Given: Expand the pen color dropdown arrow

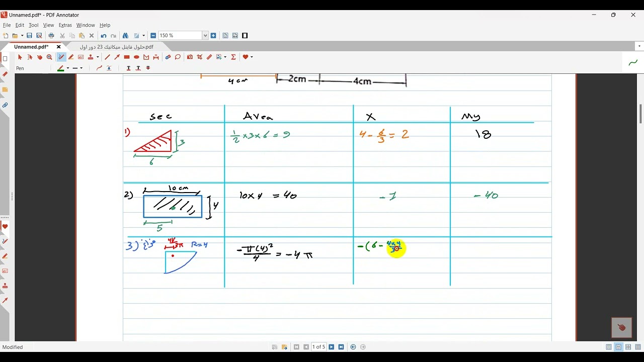Looking at the screenshot, I should click(68, 68).
